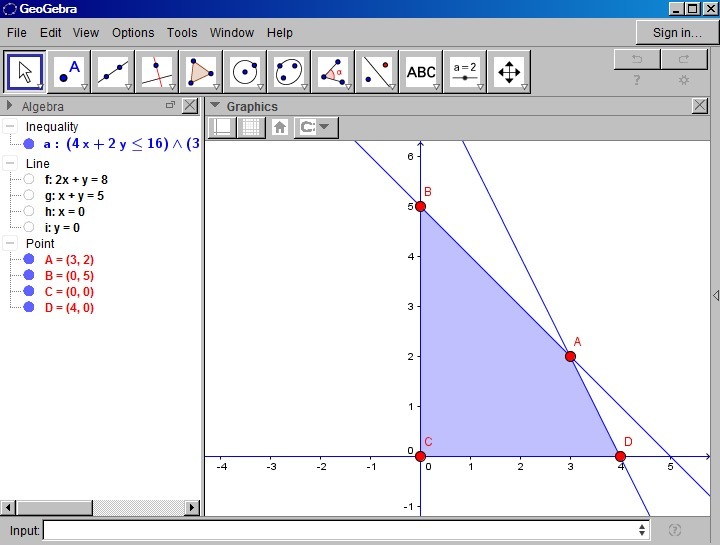Image resolution: width=720 pixels, height=545 pixels.
Task: Select point A on the graph
Action: pyautogui.click(x=570, y=356)
